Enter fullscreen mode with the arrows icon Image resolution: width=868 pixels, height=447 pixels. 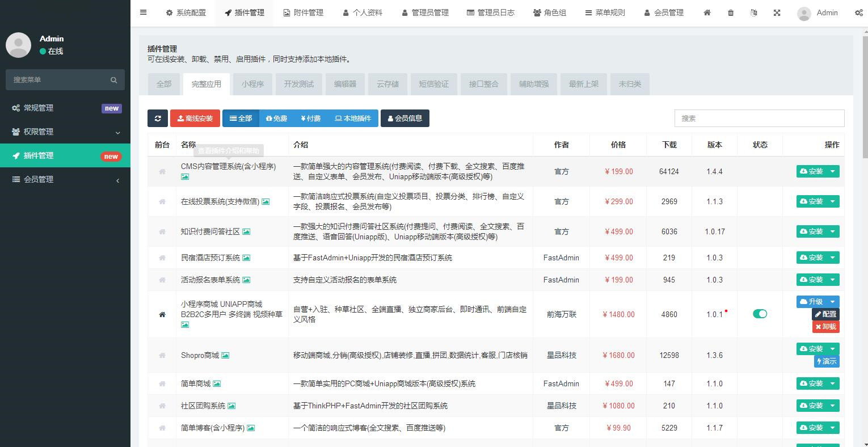(x=777, y=12)
